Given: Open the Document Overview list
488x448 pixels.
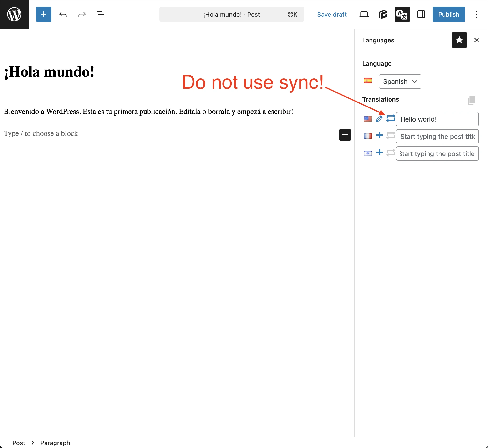Looking at the screenshot, I should [x=101, y=14].
